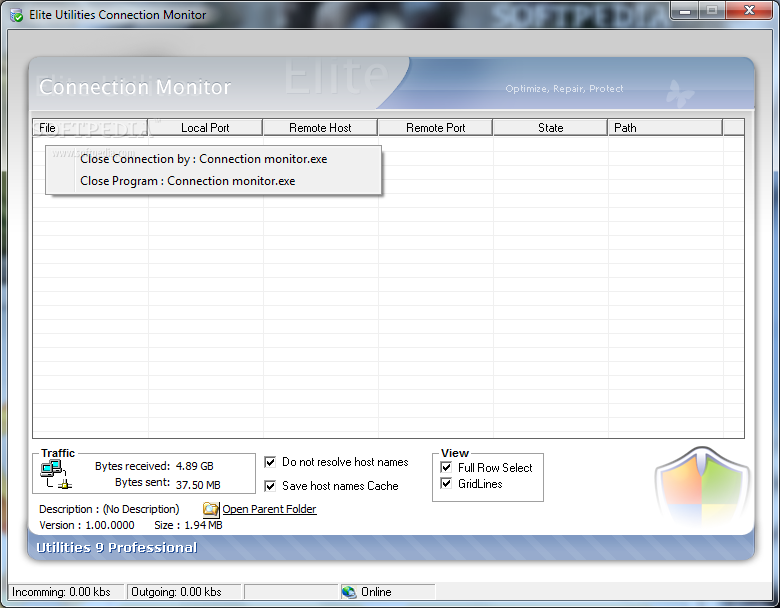Sort by Path column header
The image size is (780, 608).
tap(665, 127)
